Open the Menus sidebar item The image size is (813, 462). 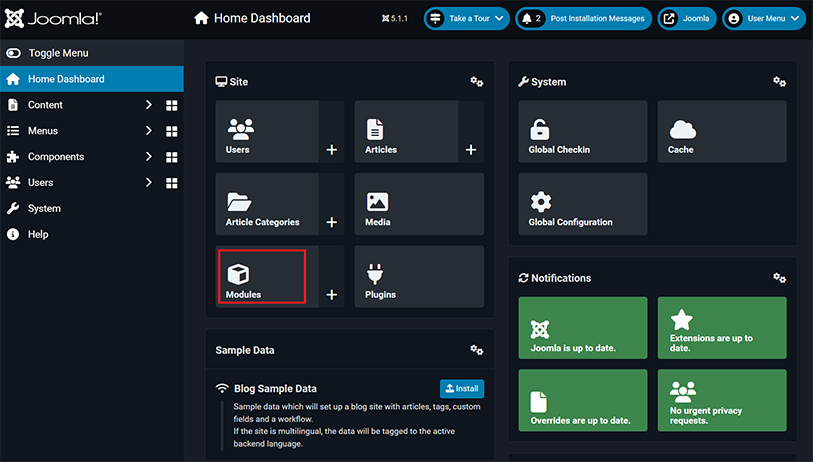(x=43, y=131)
